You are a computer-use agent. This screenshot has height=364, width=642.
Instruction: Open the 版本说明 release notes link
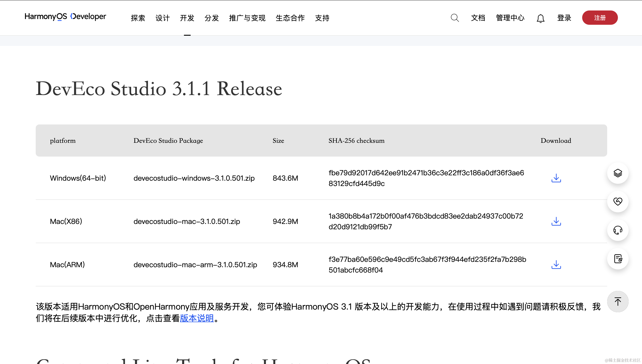[197, 318]
